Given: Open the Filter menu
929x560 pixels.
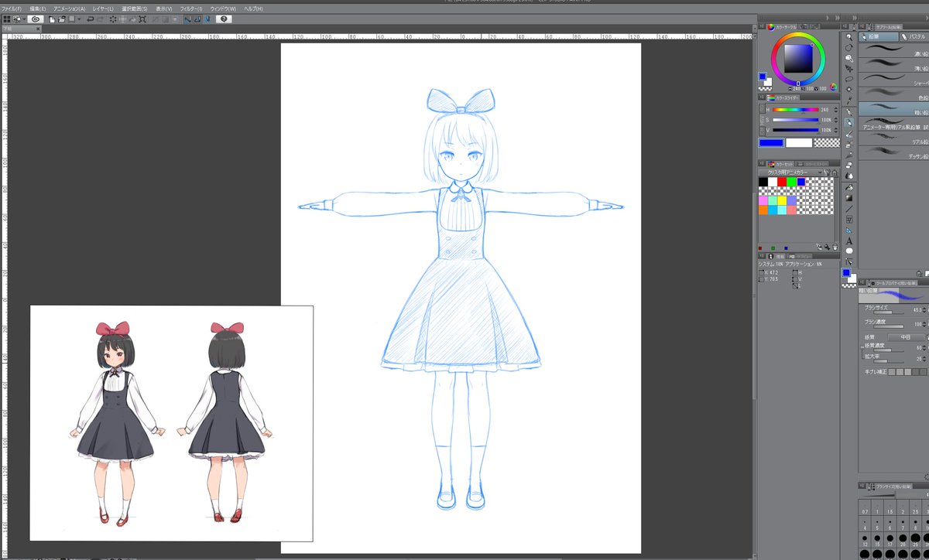Looking at the screenshot, I should click(x=191, y=9).
